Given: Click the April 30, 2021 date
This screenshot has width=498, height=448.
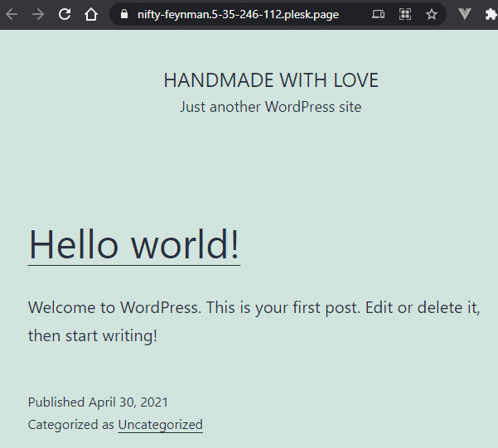Looking at the screenshot, I should tap(128, 402).
